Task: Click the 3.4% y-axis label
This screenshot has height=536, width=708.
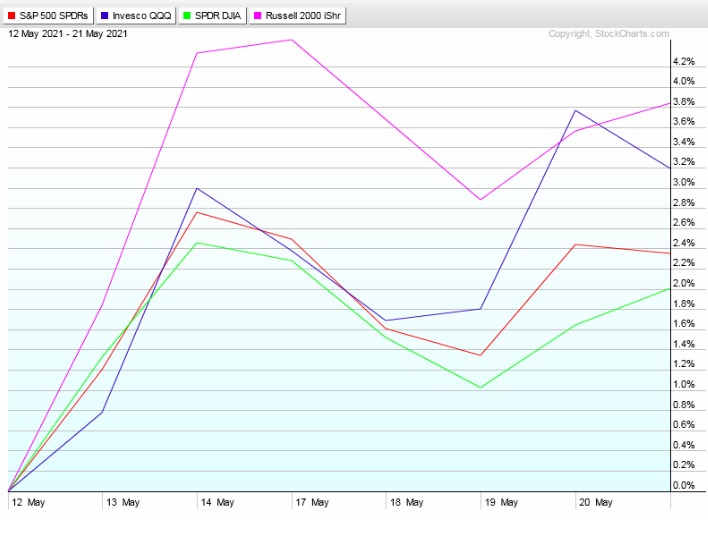Action: tap(684, 142)
